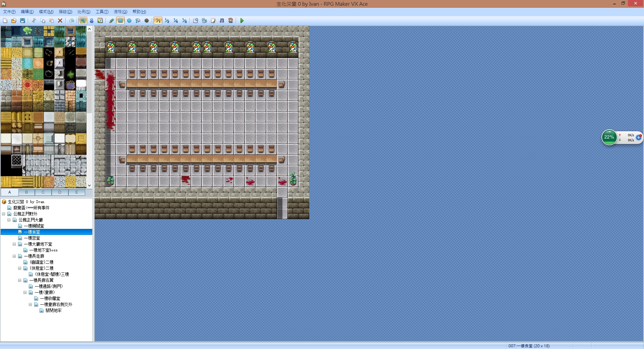This screenshot has height=349, width=644.
Task: Switch to Region mode (colored grid icon)
Action: (100, 21)
